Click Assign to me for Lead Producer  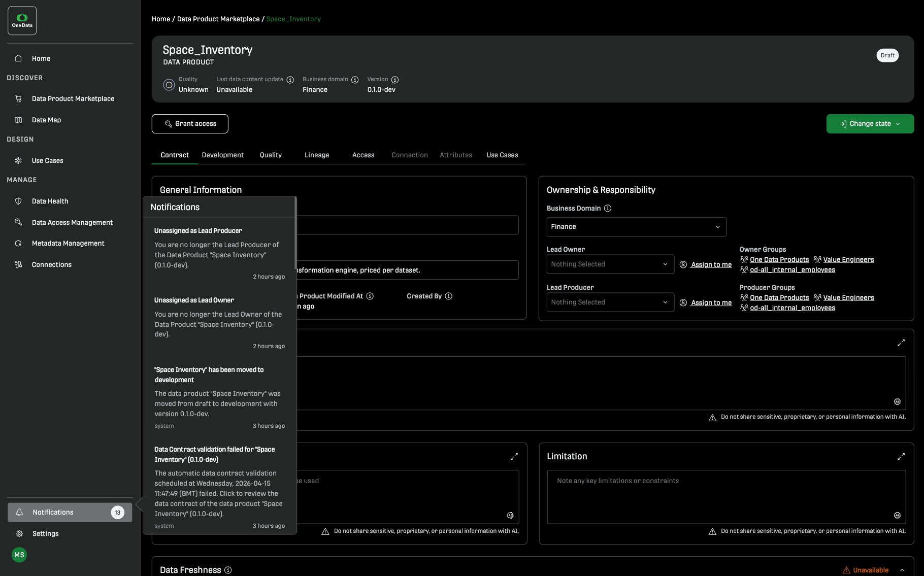(711, 303)
